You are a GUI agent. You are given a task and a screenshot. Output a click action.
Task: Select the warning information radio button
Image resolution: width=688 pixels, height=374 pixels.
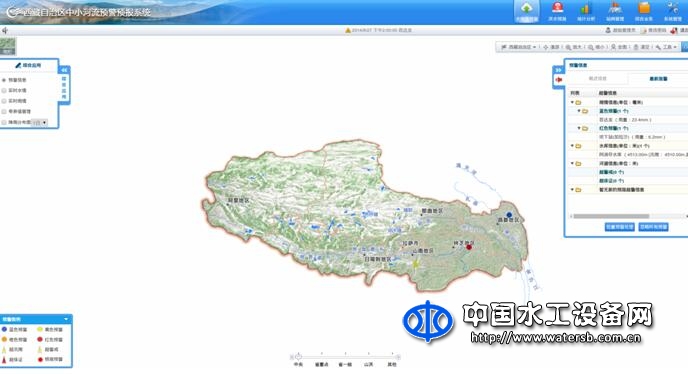[x=4, y=80]
